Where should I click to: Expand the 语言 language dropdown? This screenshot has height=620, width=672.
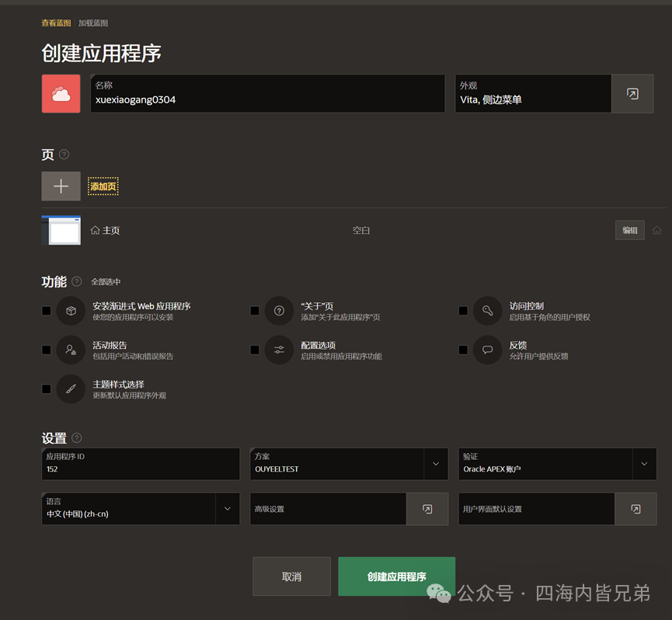pos(228,509)
